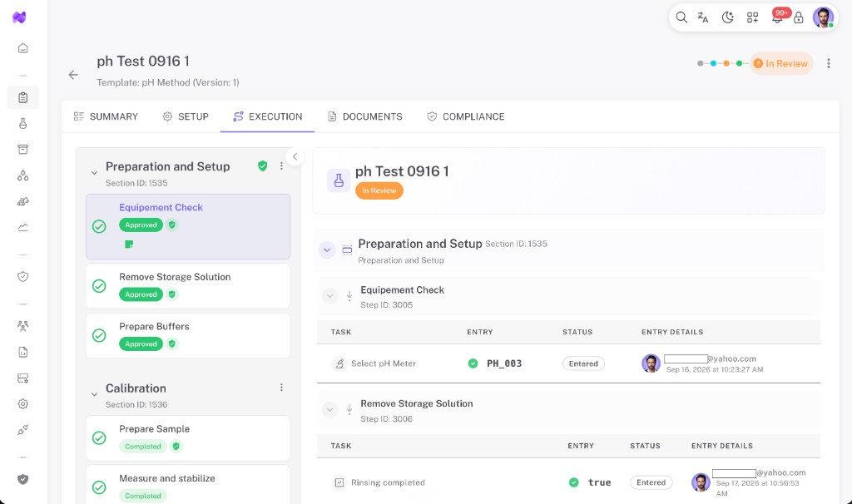852x504 pixels.
Task: Open the droplets icon in the sidebar
Action: tap(22, 175)
